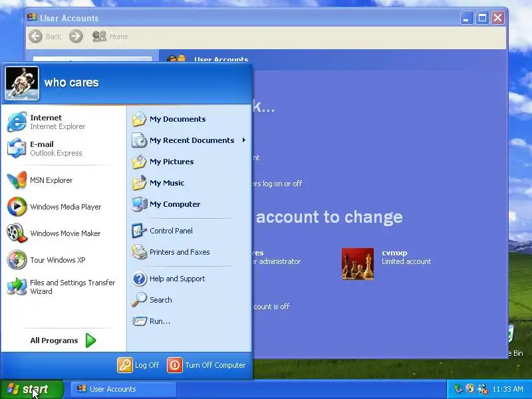Screen dimensions: 532x399
Task: Click the Start button
Action: click(31, 389)
